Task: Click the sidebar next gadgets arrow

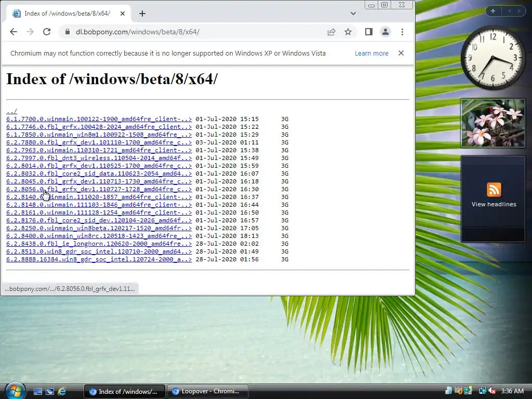Action: point(519,11)
